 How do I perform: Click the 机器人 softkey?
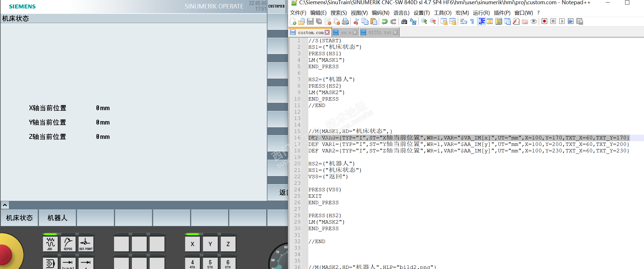(x=58, y=218)
